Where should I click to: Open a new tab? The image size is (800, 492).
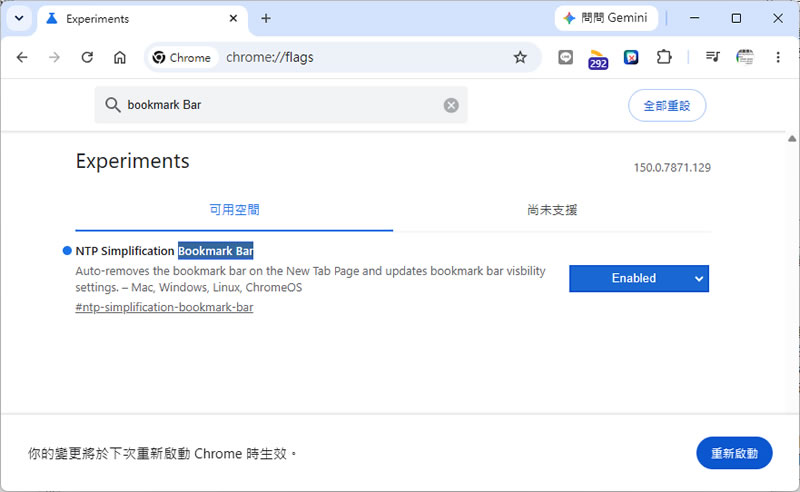click(x=266, y=18)
